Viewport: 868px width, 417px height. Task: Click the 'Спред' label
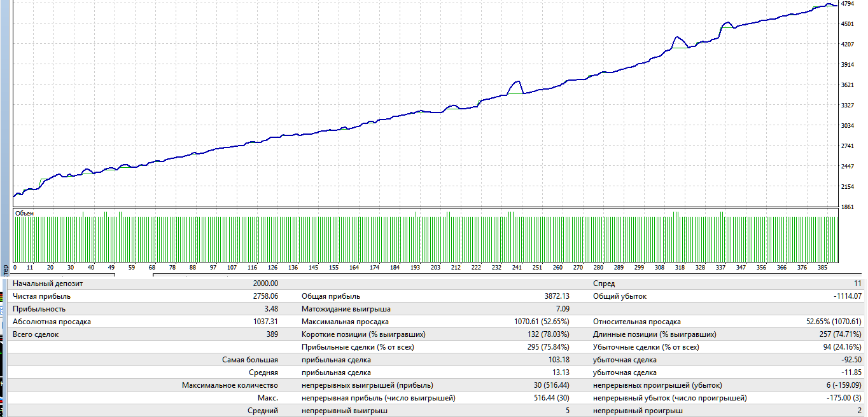point(604,284)
